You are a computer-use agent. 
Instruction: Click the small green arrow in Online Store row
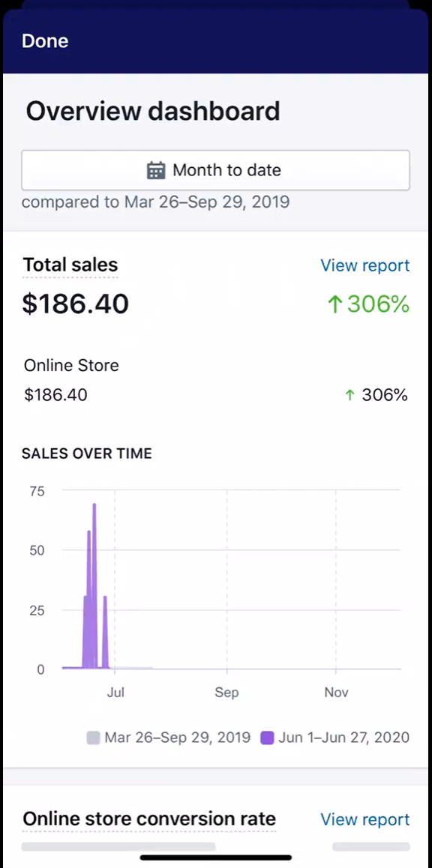click(x=349, y=395)
